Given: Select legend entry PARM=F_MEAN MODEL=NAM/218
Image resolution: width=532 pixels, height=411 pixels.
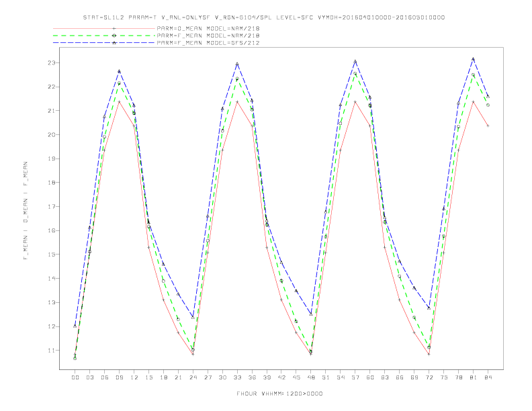Looking at the screenshot, I should pyautogui.click(x=208, y=36).
